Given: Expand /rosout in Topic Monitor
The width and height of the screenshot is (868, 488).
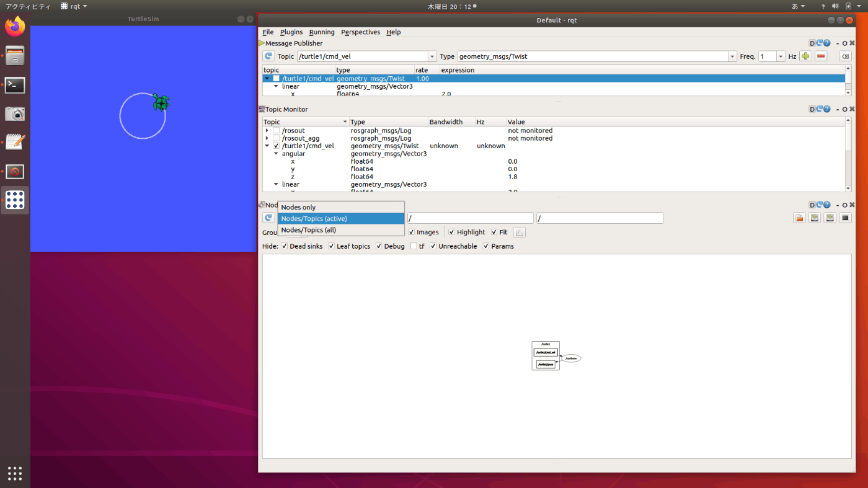Looking at the screenshot, I should pyautogui.click(x=267, y=131).
